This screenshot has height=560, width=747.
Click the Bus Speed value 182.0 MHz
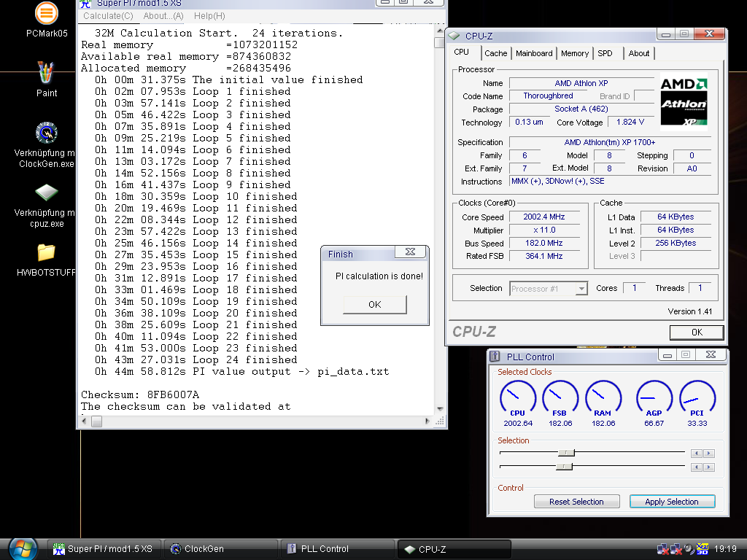point(544,243)
